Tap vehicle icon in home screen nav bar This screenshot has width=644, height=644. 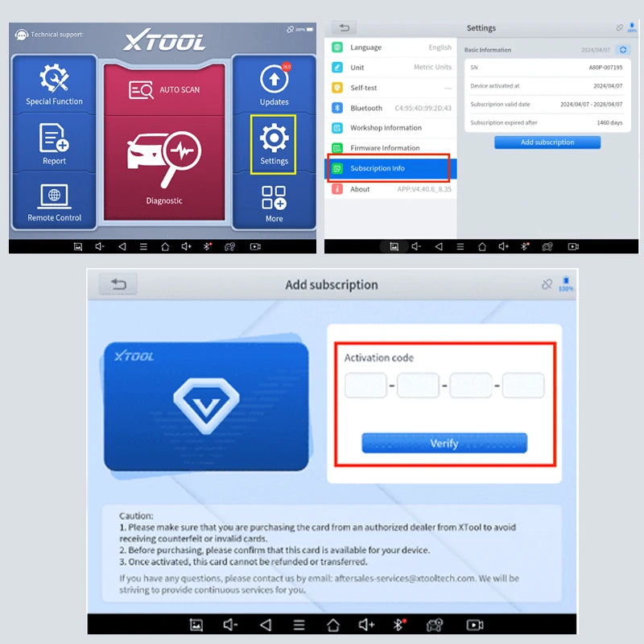tap(229, 246)
